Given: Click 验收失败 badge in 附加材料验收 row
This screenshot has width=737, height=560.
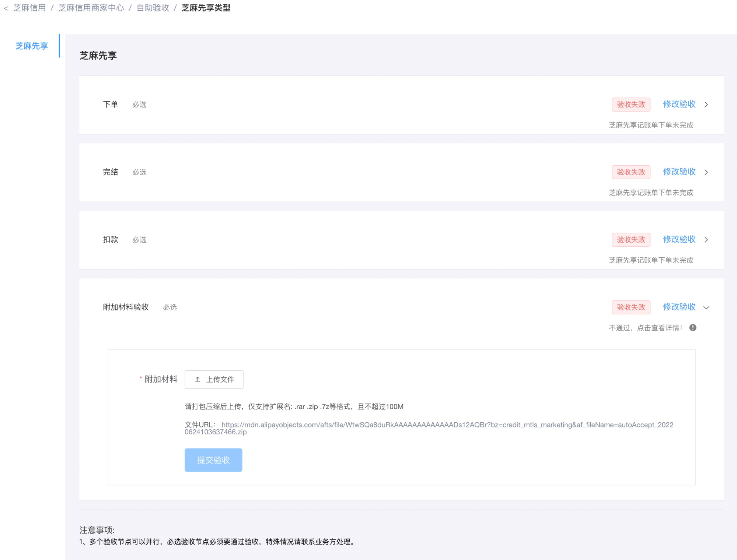Looking at the screenshot, I should pyautogui.click(x=631, y=307).
